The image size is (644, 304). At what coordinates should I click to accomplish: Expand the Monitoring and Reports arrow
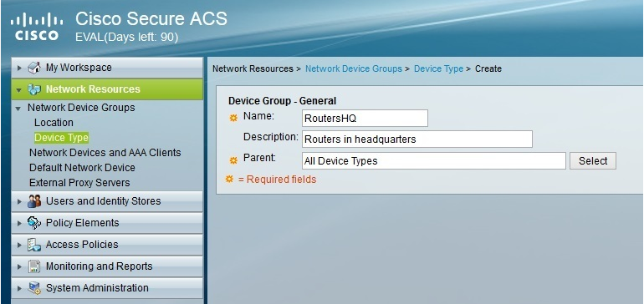(19, 266)
